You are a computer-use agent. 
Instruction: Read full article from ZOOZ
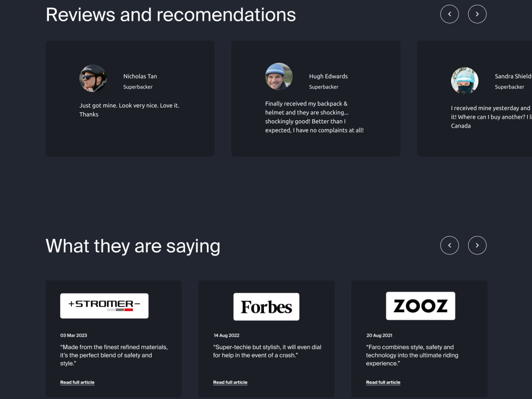(383, 383)
